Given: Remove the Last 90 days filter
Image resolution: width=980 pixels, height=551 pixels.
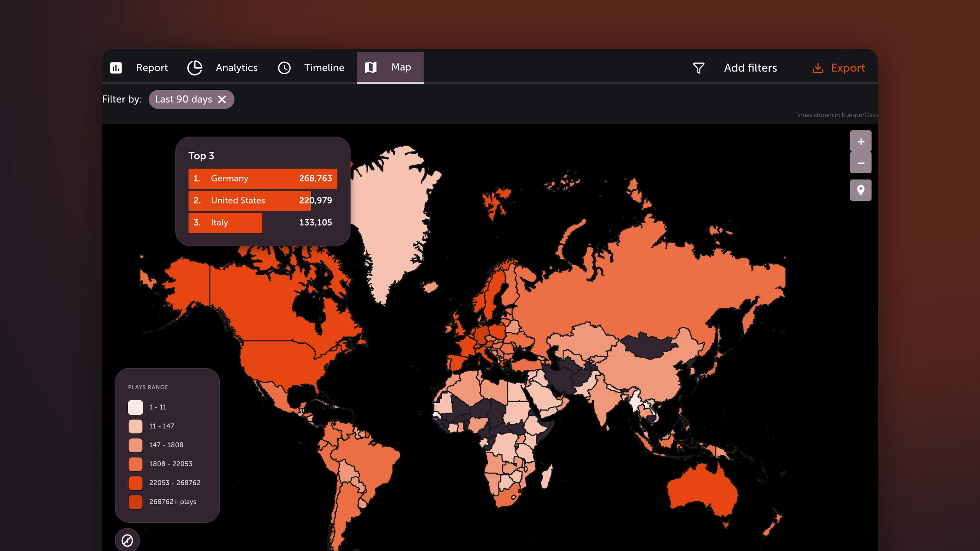Looking at the screenshot, I should coord(222,100).
